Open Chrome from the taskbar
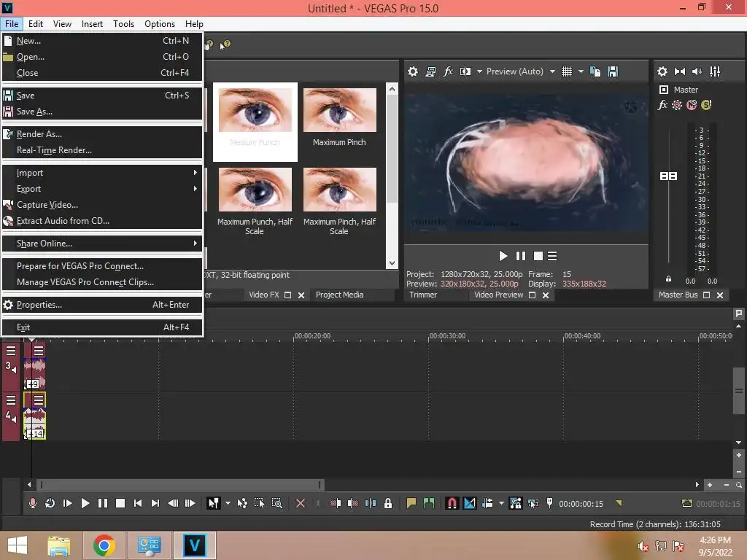Viewport: 747px width, 560px height. coord(104,545)
